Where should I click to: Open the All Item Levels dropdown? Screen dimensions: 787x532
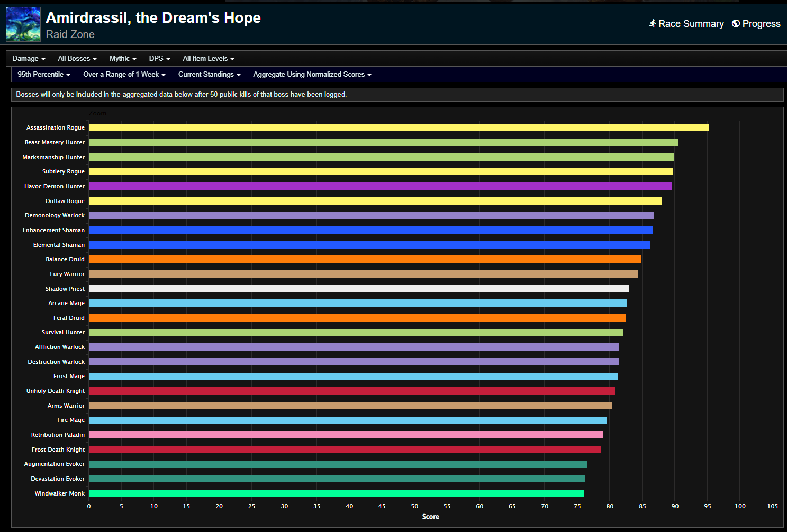(209, 59)
